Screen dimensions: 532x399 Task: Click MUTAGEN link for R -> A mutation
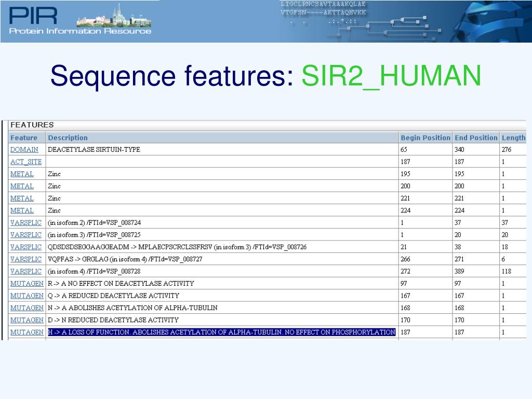click(x=26, y=283)
